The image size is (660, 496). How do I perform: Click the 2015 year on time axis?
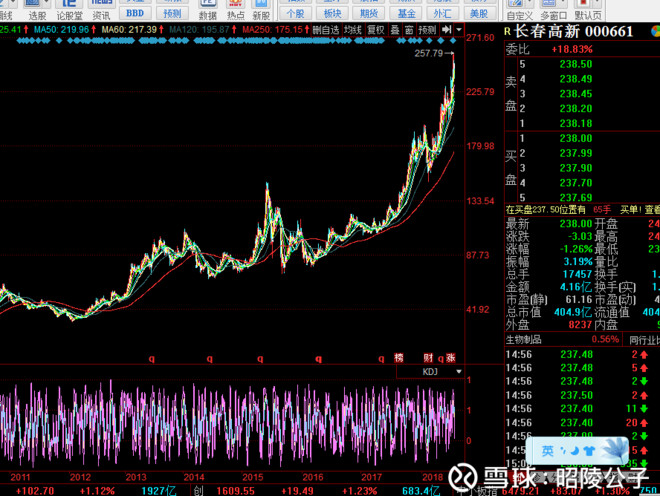tap(253, 477)
